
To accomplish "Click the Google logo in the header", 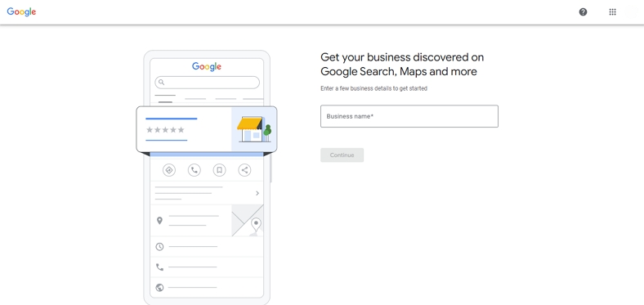I will (x=21, y=12).
